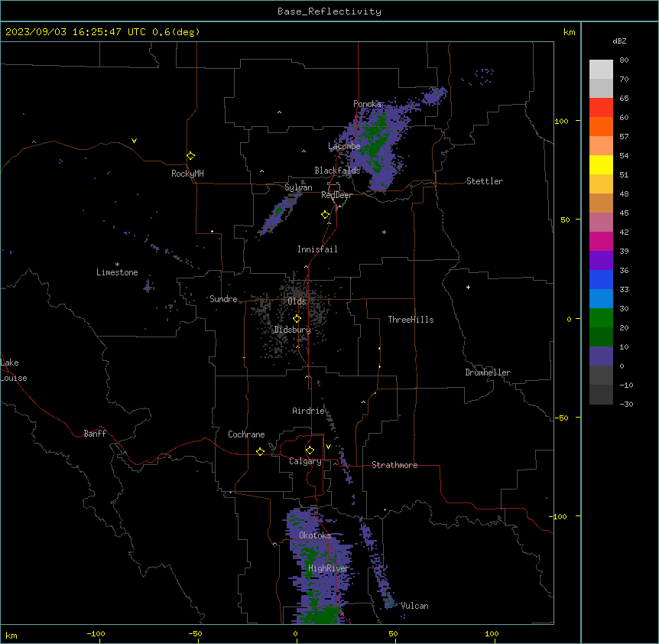Select the Vulcan label
This screenshot has width=659, height=644.
[415, 606]
